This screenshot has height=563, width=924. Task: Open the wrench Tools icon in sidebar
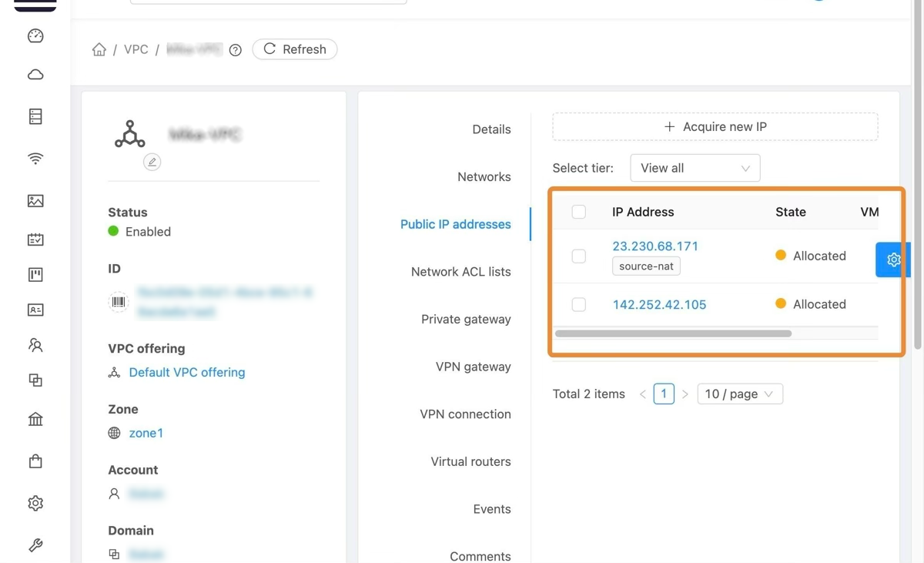click(35, 545)
